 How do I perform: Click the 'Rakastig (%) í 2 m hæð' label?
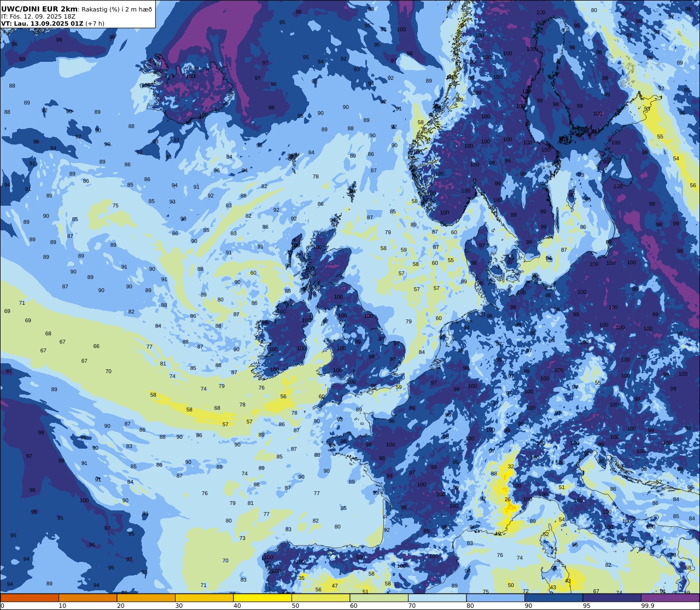(117, 9)
